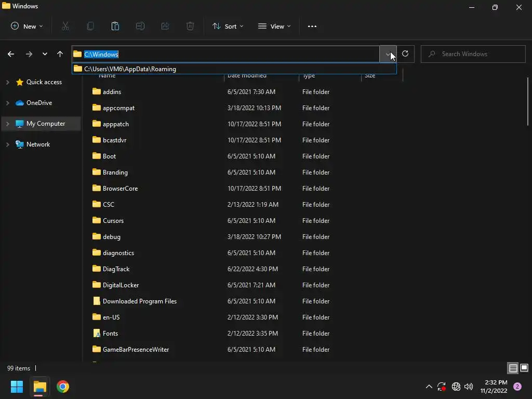
Task: Click the OneDrive cloud icon
Action: pyautogui.click(x=20, y=103)
